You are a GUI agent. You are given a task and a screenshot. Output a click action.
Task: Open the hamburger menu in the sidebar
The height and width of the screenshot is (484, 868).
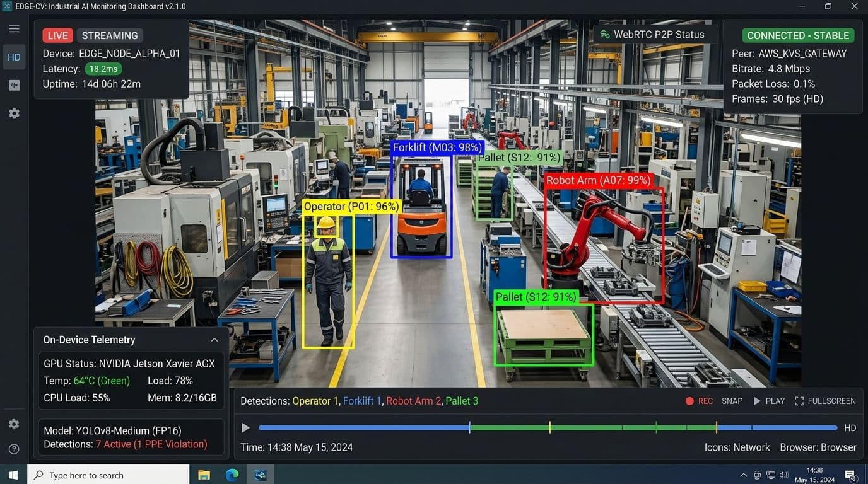pyautogui.click(x=14, y=29)
